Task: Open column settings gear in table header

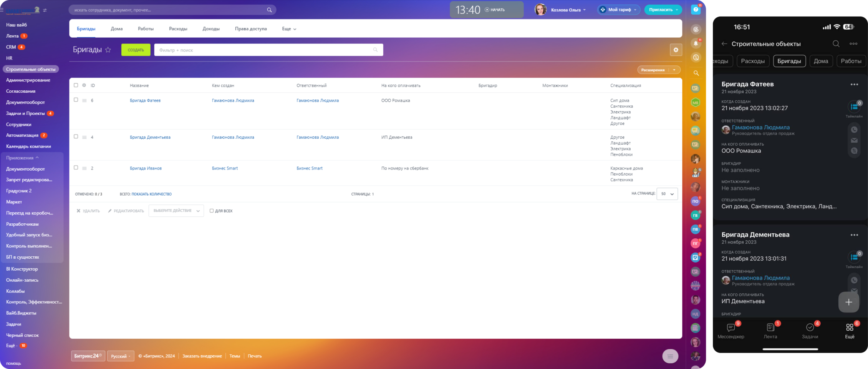Action: tap(84, 85)
